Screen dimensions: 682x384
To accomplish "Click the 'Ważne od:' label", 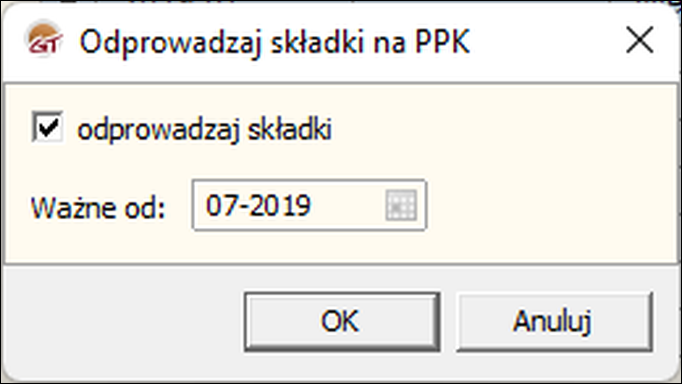I will (98, 207).
